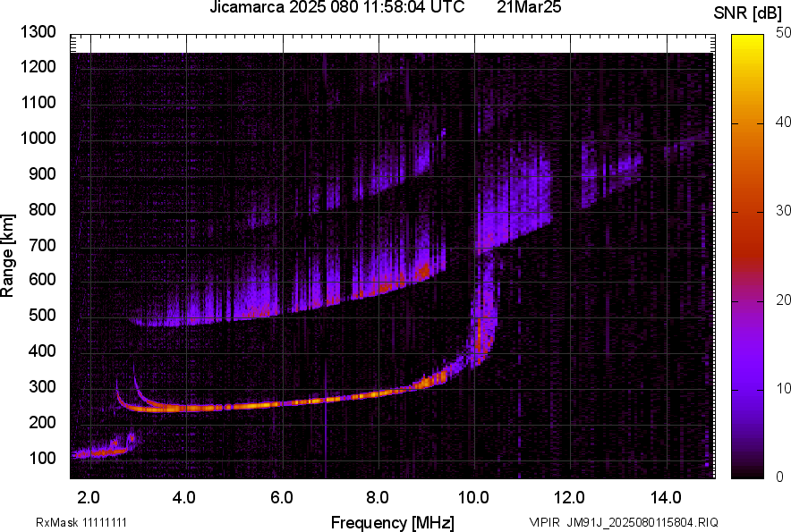Click the range tick label '1200'
Viewport: 791px width, 532px height.
(x=38, y=66)
